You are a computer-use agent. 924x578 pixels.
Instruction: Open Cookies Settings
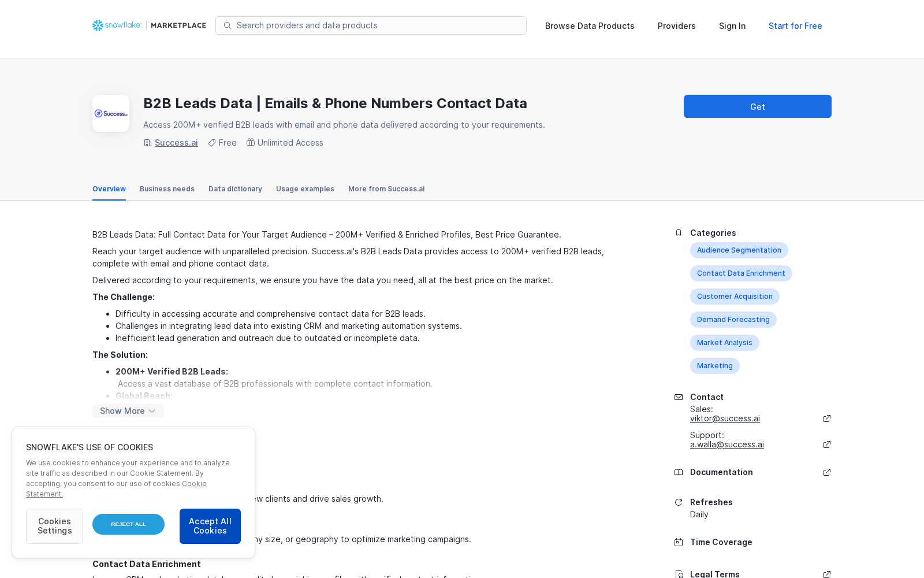click(x=54, y=526)
